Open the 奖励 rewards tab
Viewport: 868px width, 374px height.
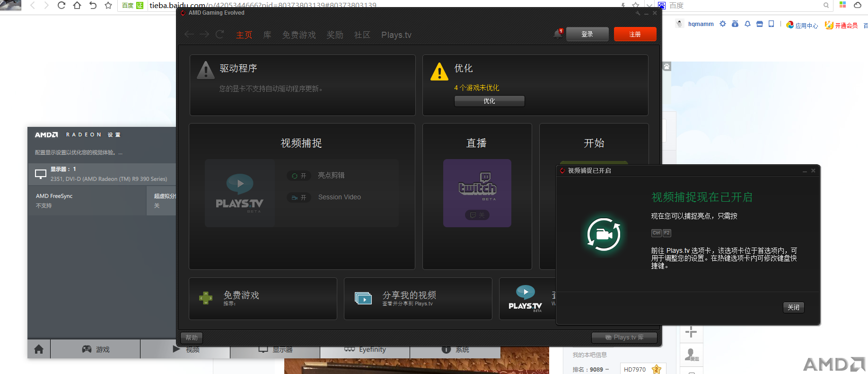coord(335,35)
